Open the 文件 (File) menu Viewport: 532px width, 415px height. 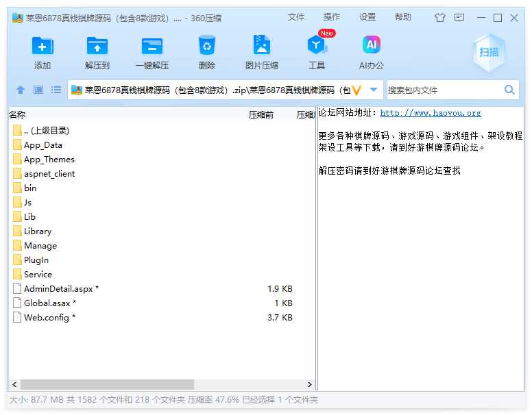pyautogui.click(x=296, y=17)
